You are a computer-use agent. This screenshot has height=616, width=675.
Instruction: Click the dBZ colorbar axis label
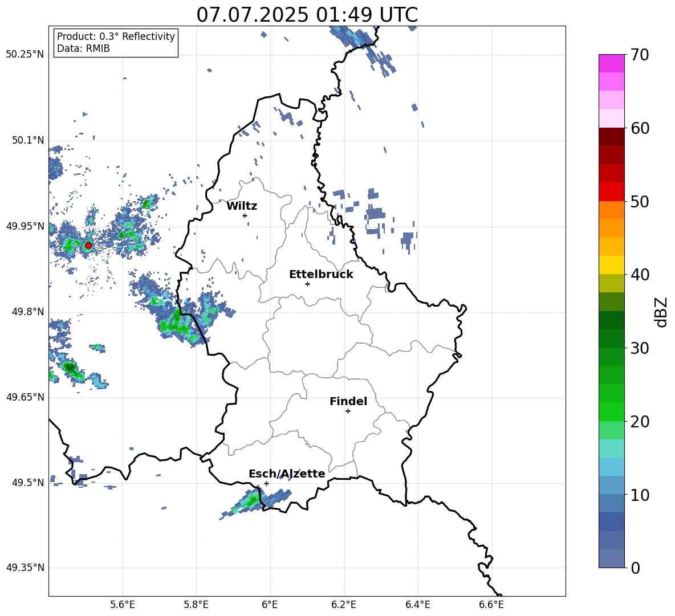tap(660, 312)
